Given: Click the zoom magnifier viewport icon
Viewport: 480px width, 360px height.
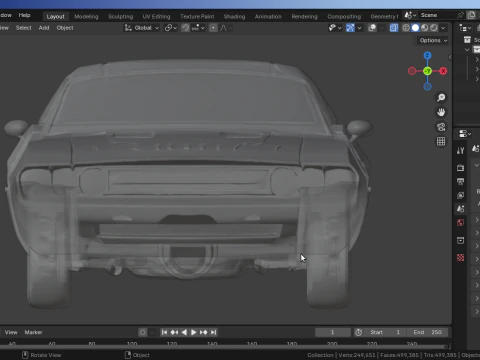Looking at the screenshot, I should point(441,97).
